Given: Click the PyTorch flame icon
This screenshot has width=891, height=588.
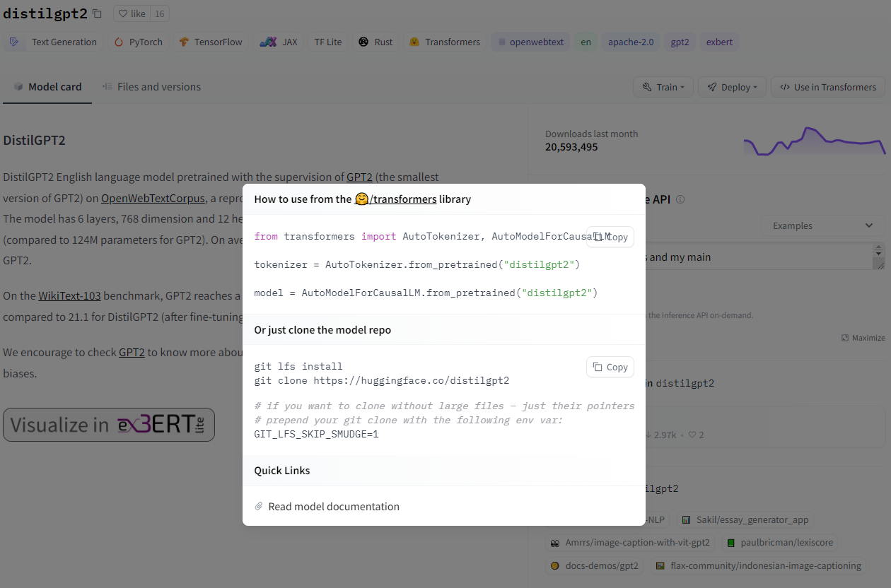Looking at the screenshot, I should [x=119, y=42].
